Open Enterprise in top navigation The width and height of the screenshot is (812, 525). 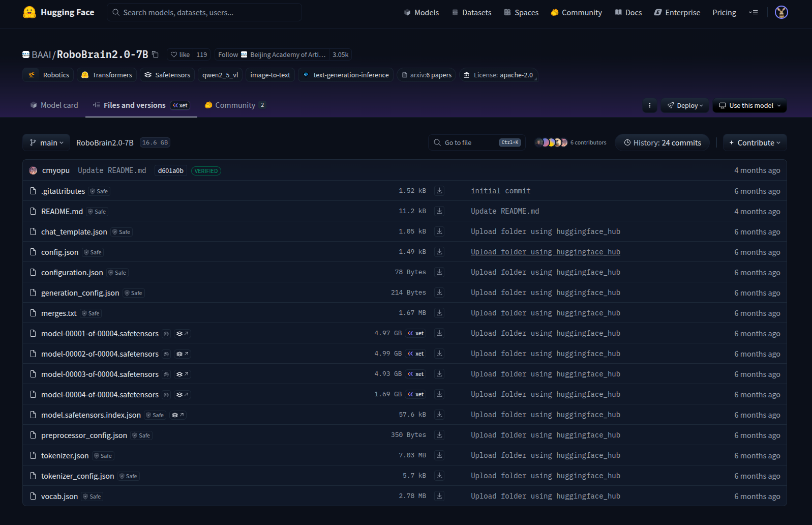pos(677,12)
